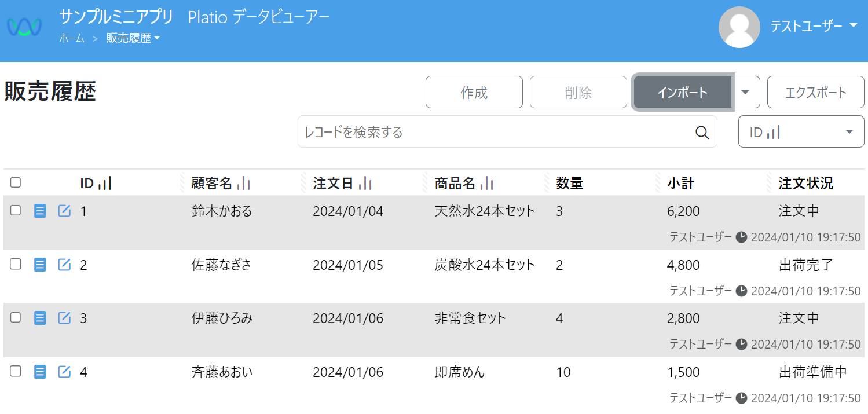Click the 小計 column header

[681, 184]
